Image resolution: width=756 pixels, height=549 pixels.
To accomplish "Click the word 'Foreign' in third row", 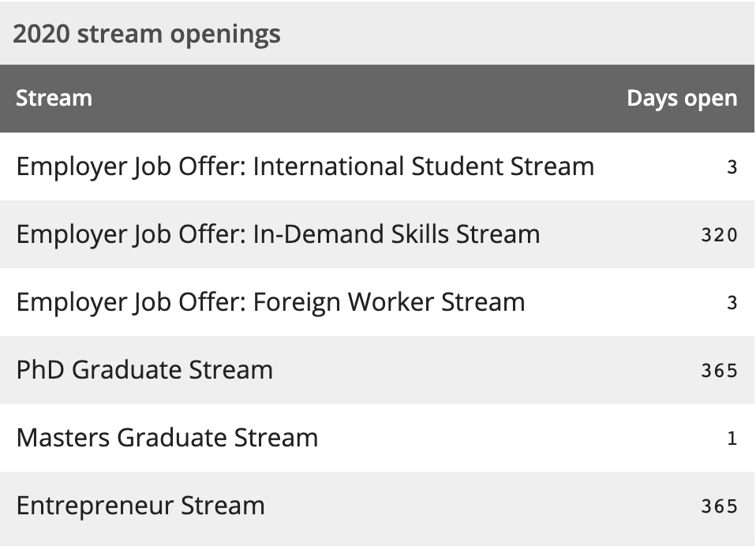I will point(297,303).
